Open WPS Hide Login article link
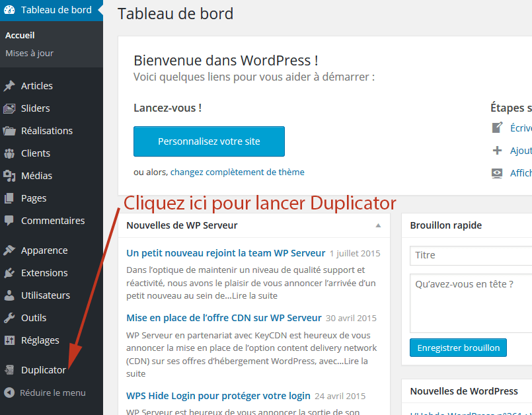Image resolution: width=532 pixels, height=415 pixels. [x=218, y=396]
